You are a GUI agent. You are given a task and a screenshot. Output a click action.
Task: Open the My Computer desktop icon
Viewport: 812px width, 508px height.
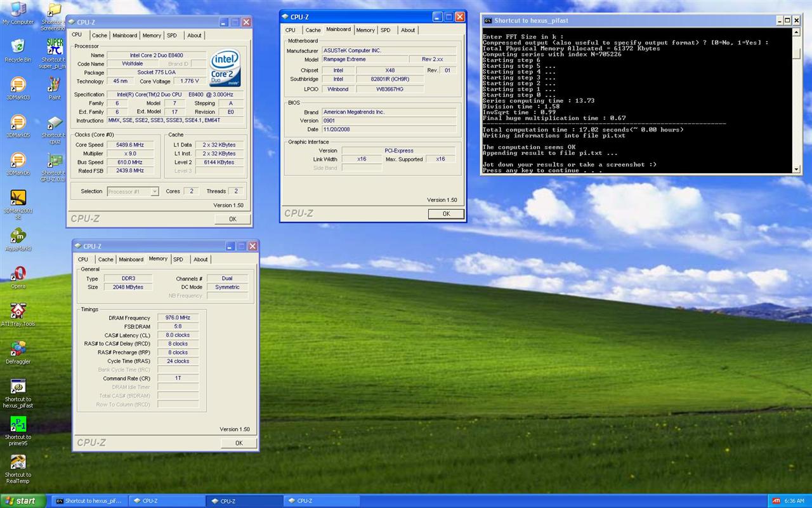click(18, 10)
